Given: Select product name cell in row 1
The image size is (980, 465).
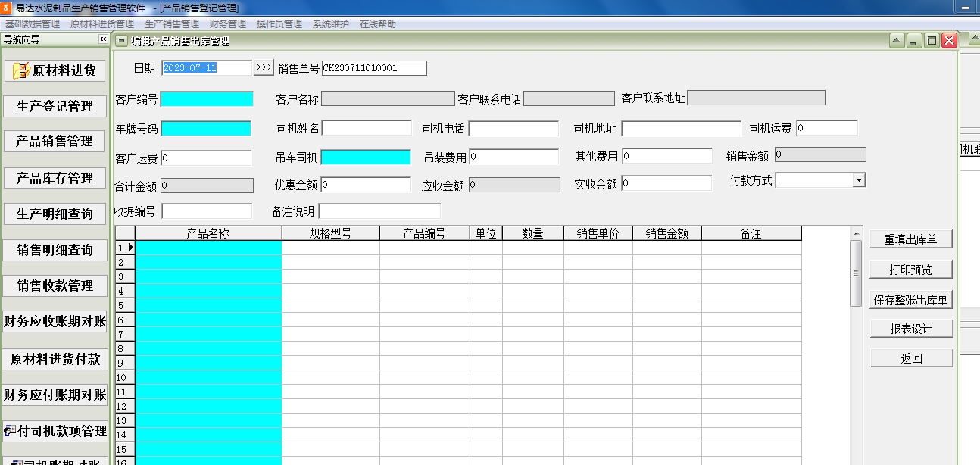Looking at the screenshot, I should click(208, 248).
